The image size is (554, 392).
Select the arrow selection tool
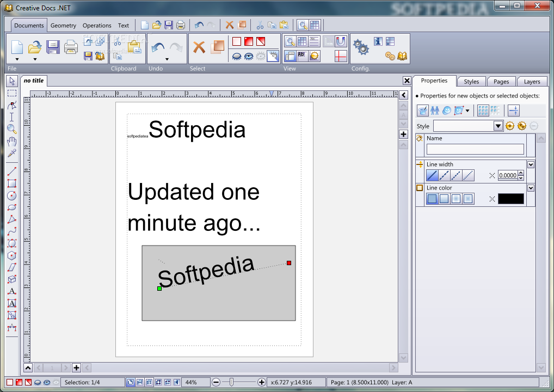point(11,81)
